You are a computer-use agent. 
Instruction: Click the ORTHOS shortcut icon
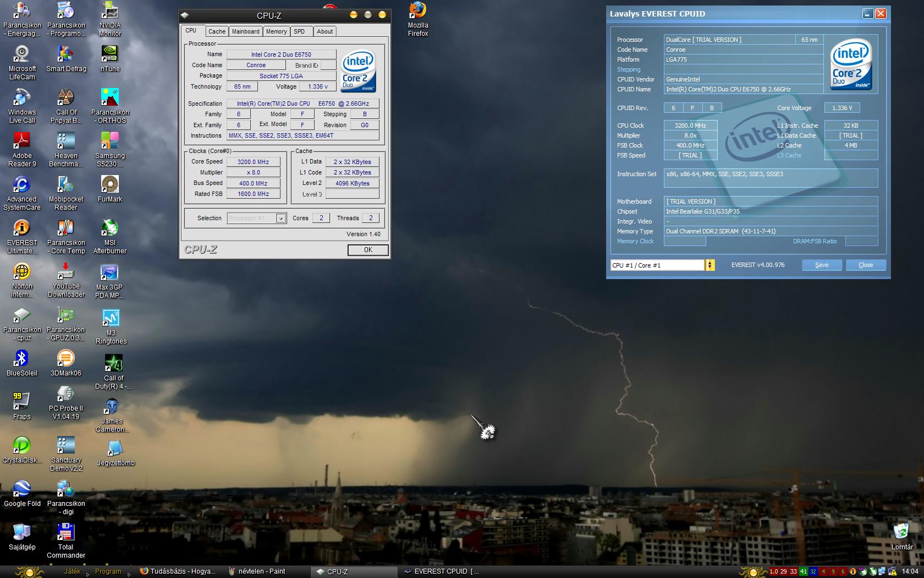[110, 106]
